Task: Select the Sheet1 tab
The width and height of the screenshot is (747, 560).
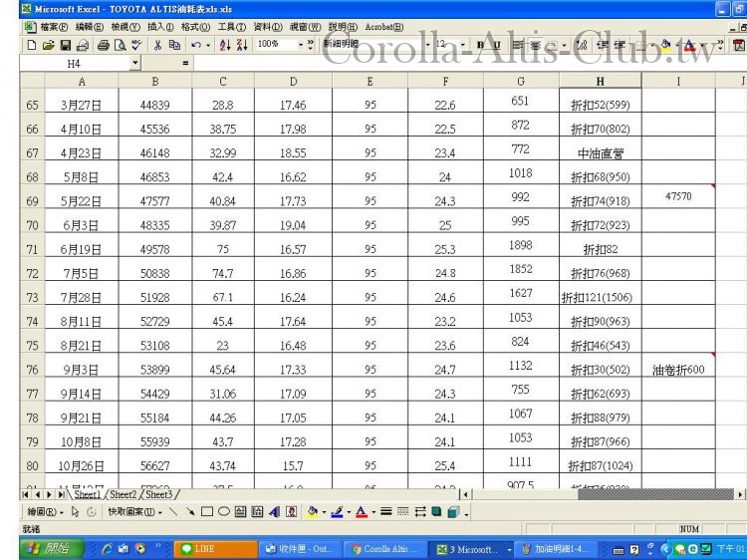Action: pos(88,494)
